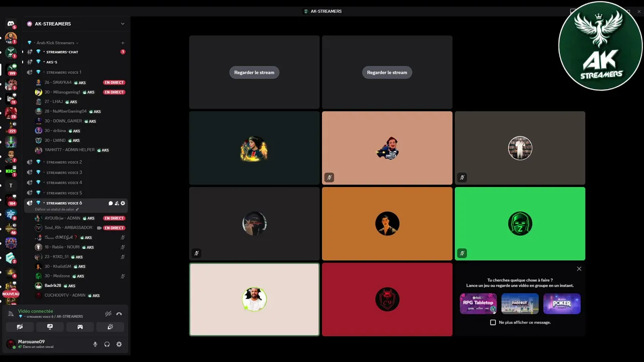Check Ne plus afficher ce message
Image resolution: width=644 pixels, height=362 pixels.
[x=493, y=322]
